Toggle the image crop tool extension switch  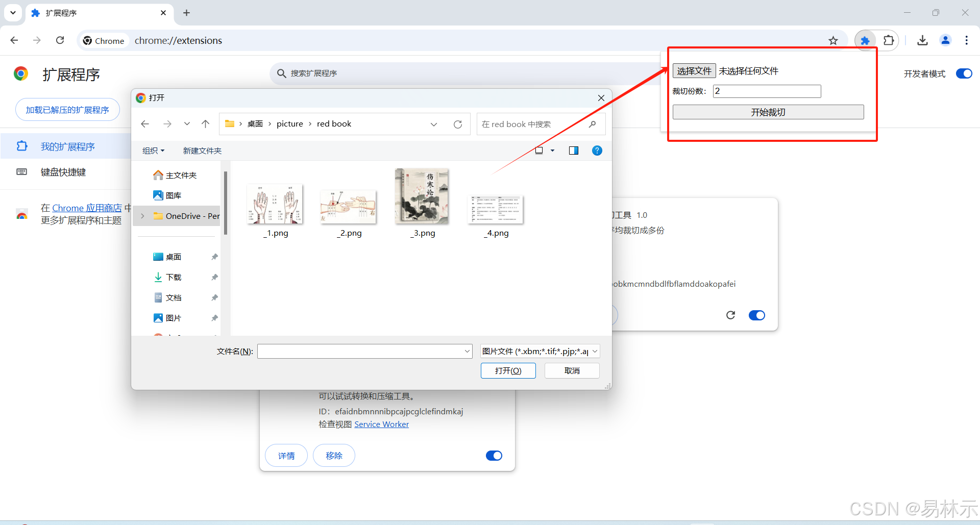[x=757, y=315]
